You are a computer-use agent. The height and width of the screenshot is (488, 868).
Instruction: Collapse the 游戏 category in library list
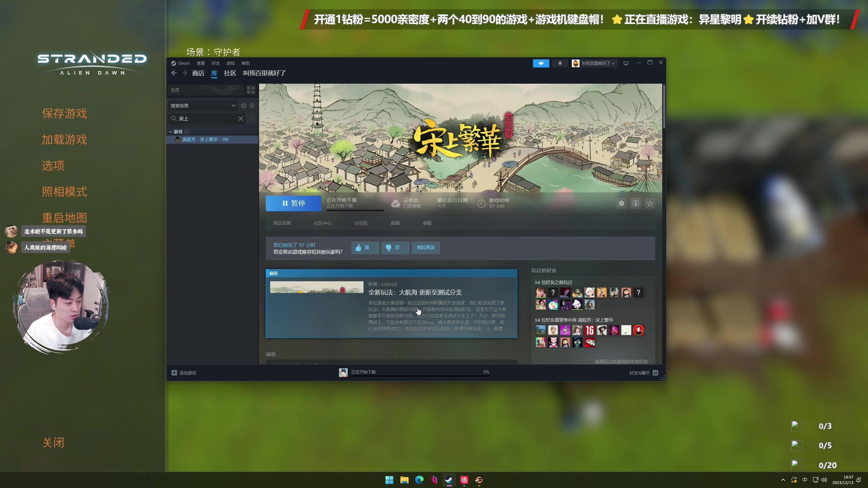click(171, 131)
